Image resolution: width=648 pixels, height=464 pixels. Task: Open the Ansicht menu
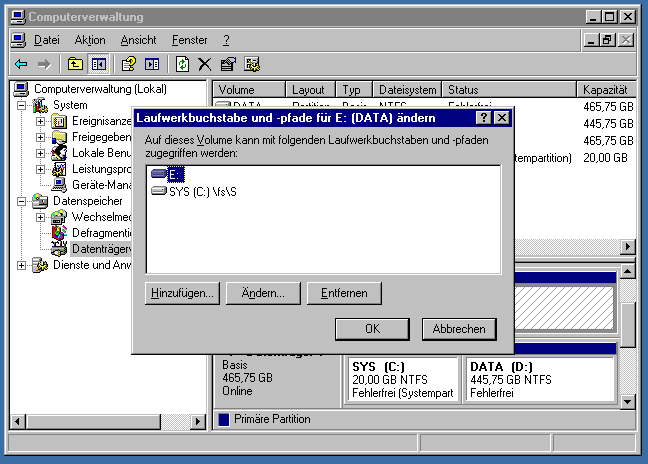tap(138, 40)
